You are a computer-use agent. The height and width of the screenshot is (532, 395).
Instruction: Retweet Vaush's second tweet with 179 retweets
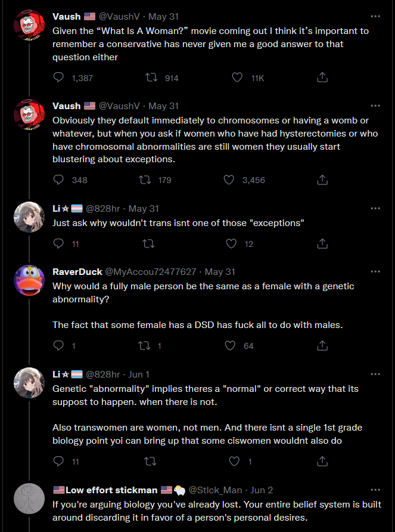145,180
